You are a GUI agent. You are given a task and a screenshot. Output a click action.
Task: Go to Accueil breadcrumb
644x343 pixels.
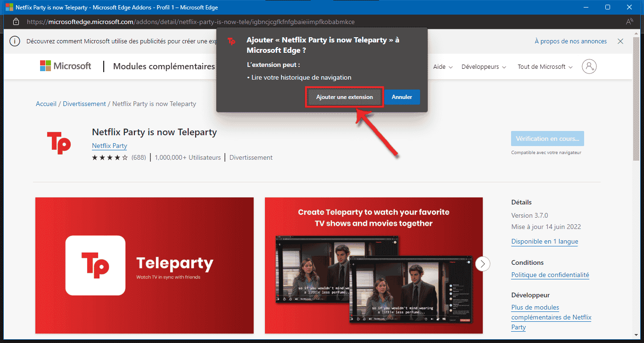[x=46, y=104]
